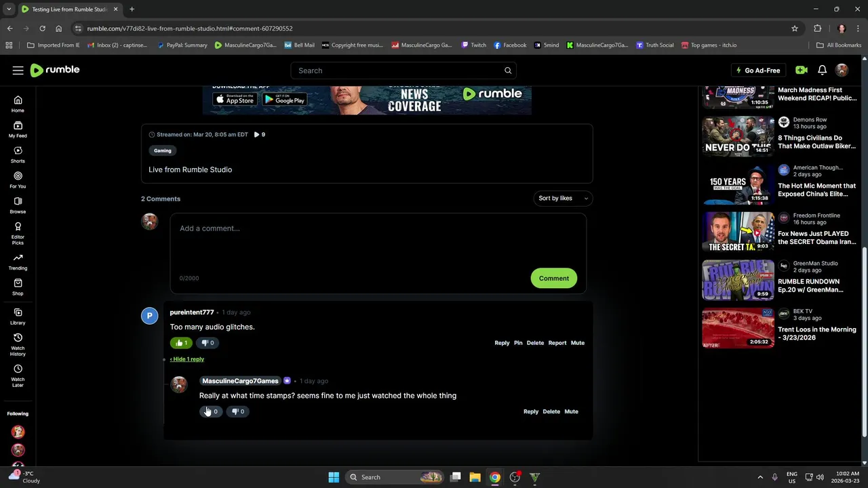Open Home in the left sidebar
Viewport: 868px width, 488px height.
pyautogui.click(x=18, y=104)
